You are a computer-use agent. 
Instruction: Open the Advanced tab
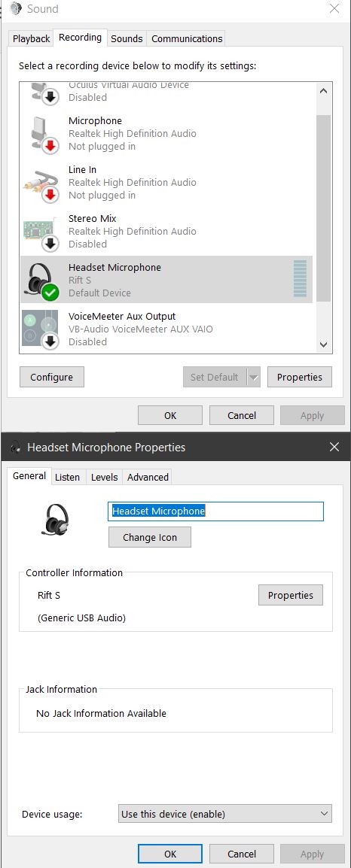click(148, 477)
